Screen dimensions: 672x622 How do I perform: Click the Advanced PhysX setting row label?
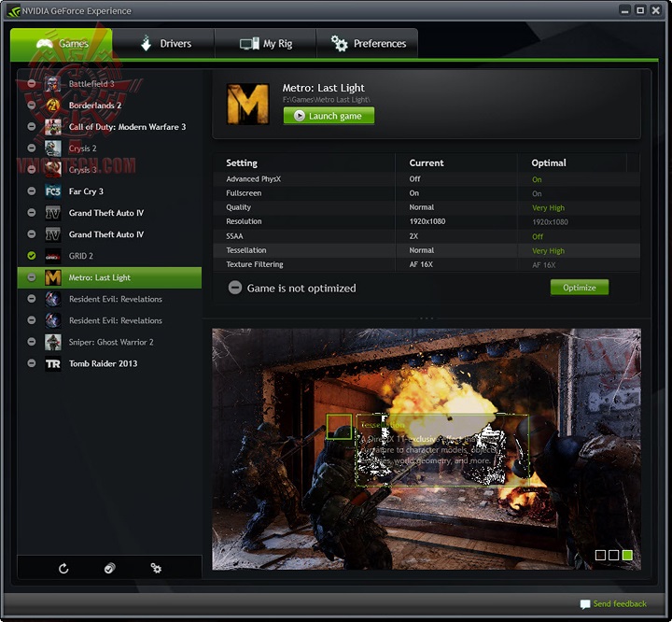(x=253, y=179)
